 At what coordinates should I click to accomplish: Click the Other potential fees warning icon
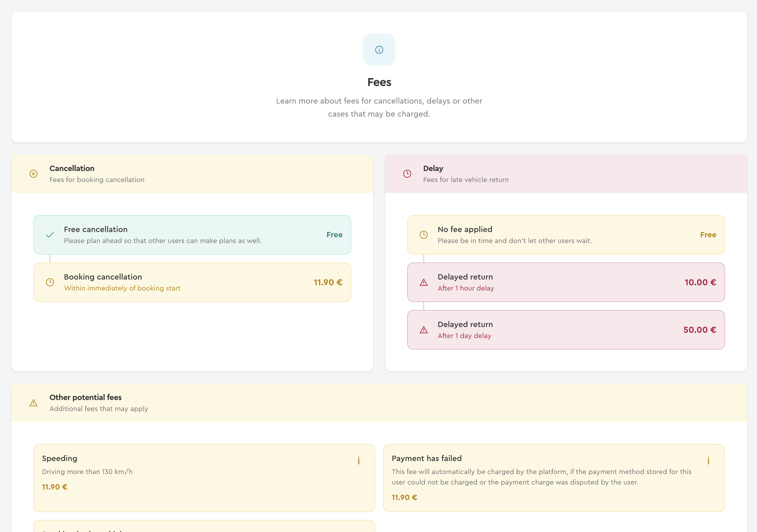pyautogui.click(x=33, y=403)
